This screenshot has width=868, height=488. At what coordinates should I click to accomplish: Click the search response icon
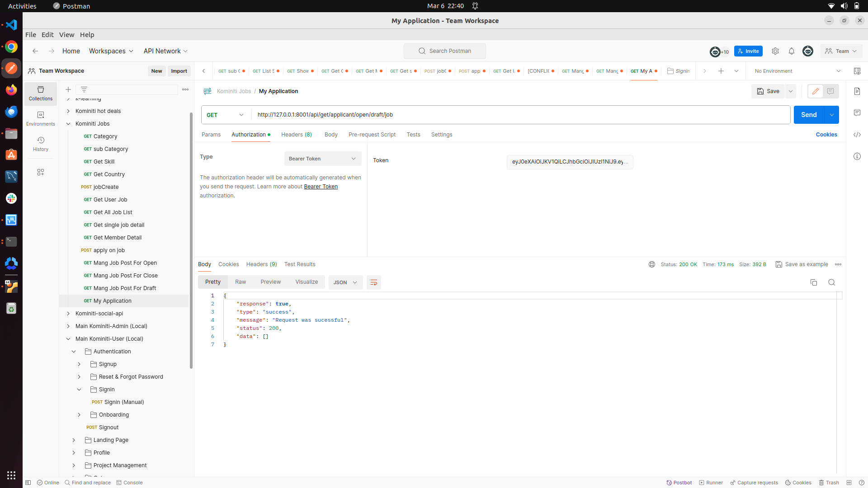831,282
